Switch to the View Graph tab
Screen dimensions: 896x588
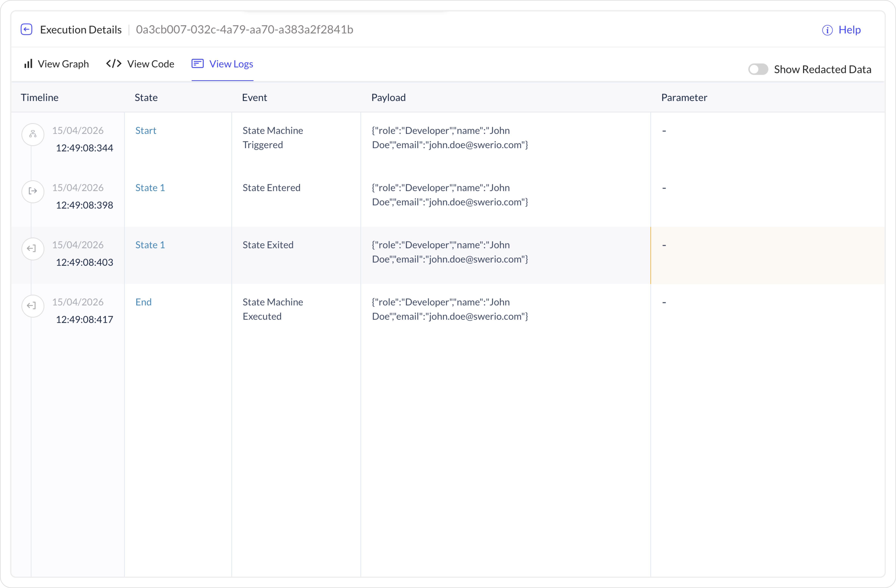[x=63, y=64]
